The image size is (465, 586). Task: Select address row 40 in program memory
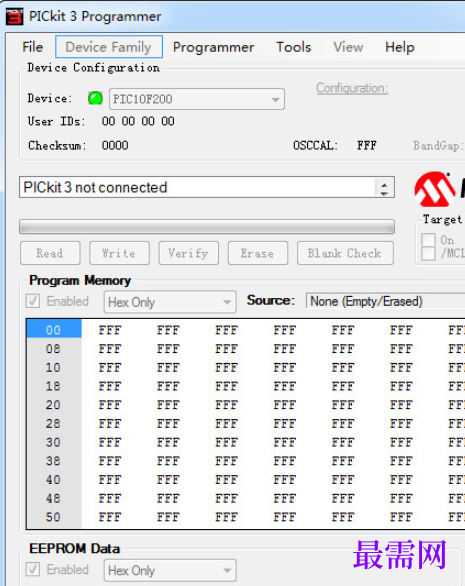click(x=54, y=479)
